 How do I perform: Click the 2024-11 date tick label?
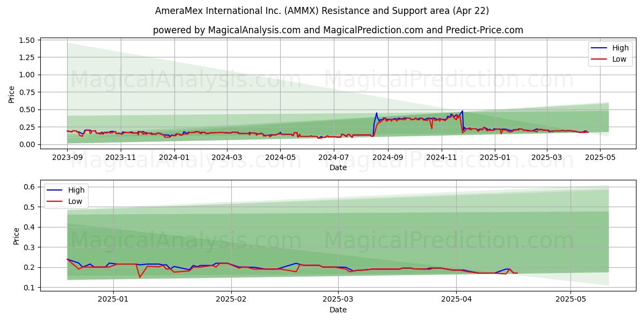point(442,157)
